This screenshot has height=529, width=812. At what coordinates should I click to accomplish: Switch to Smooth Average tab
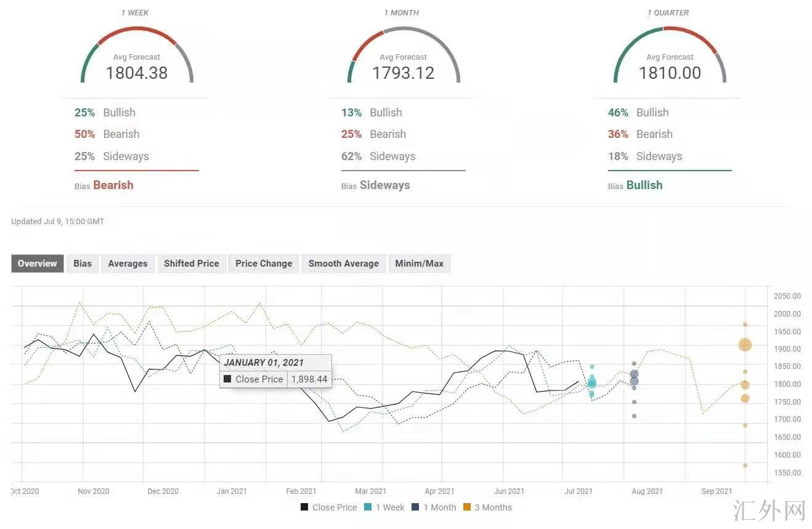pos(343,264)
